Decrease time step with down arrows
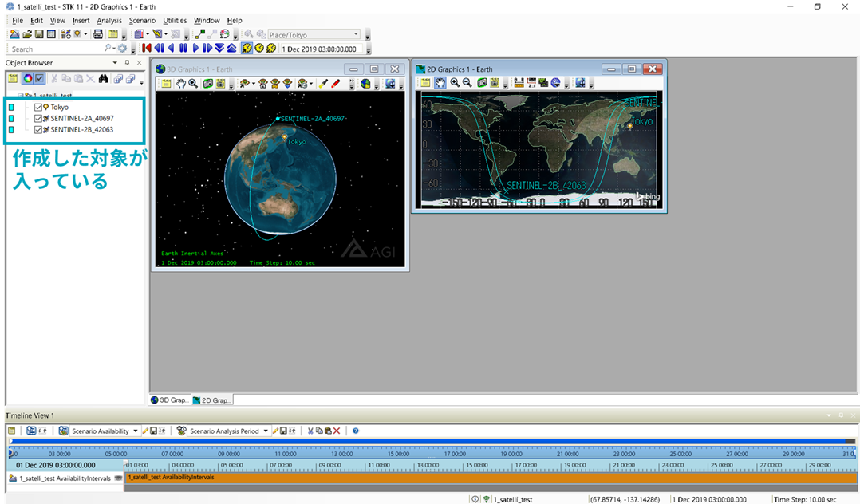This screenshot has height=504, width=860. pyautogui.click(x=219, y=49)
